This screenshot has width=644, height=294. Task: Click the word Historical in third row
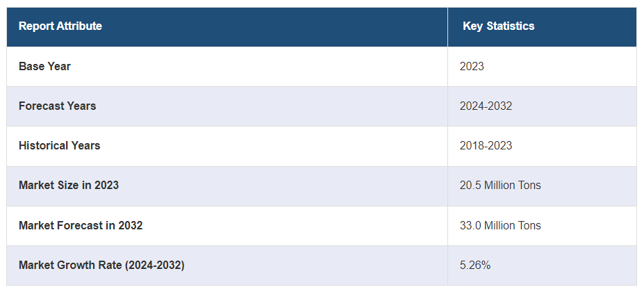pyautogui.click(x=44, y=145)
